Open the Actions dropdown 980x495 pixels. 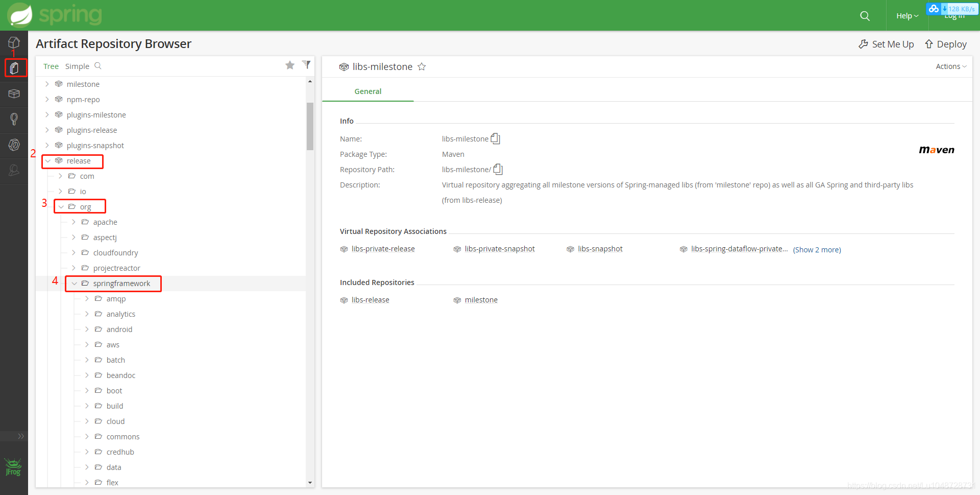pos(951,66)
